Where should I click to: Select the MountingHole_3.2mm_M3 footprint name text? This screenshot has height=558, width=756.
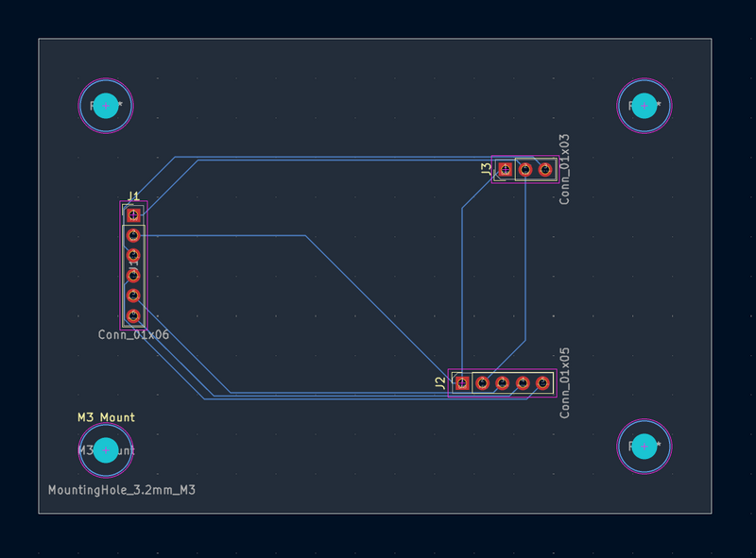tap(122, 490)
